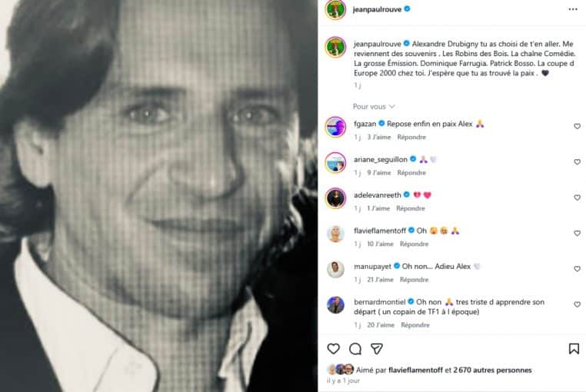View adelevanreeth's profile via username
The width and height of the screenshot is (586, 392).
(379, 194)
